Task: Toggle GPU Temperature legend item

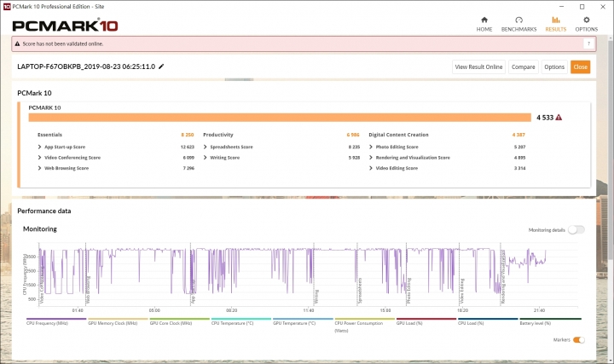Action: [303, 321]
